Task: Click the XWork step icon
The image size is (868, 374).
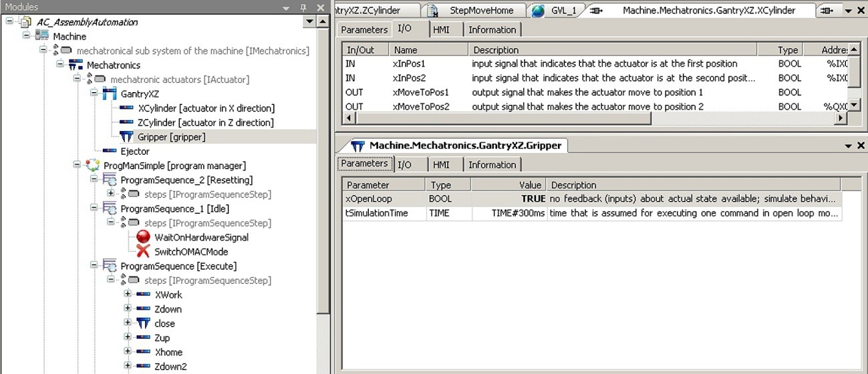Action: pos(143,295)
